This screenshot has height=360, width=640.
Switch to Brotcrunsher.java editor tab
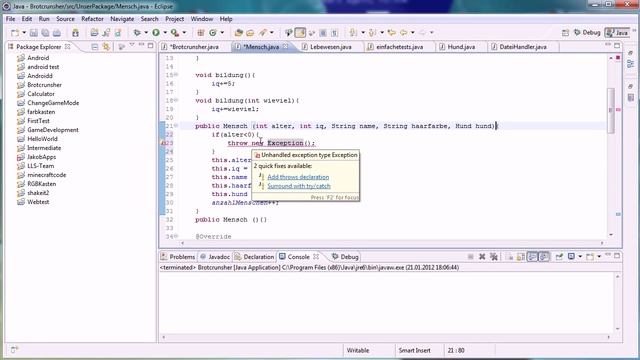(194, 47)
